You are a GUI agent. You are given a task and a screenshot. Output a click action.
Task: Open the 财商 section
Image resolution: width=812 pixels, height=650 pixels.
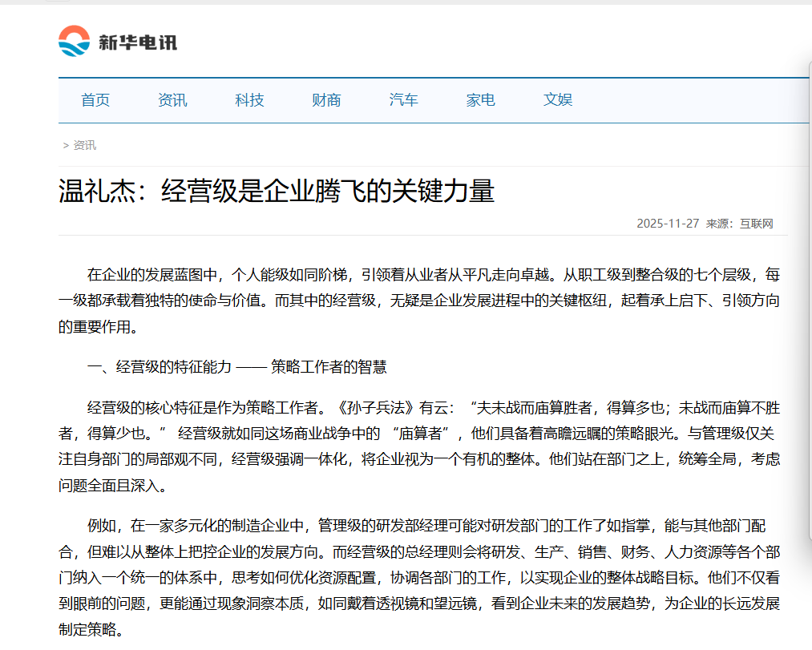[x=325, y=100]
